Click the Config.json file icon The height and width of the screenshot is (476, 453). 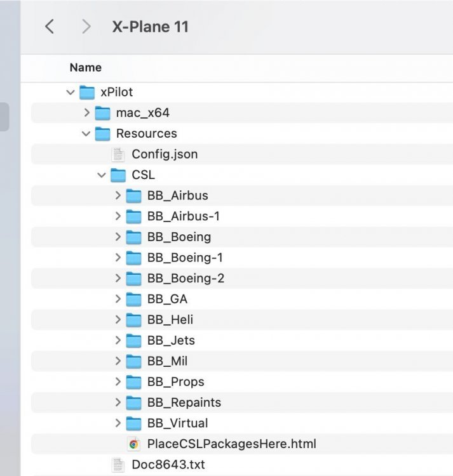[x=118, y=154]
